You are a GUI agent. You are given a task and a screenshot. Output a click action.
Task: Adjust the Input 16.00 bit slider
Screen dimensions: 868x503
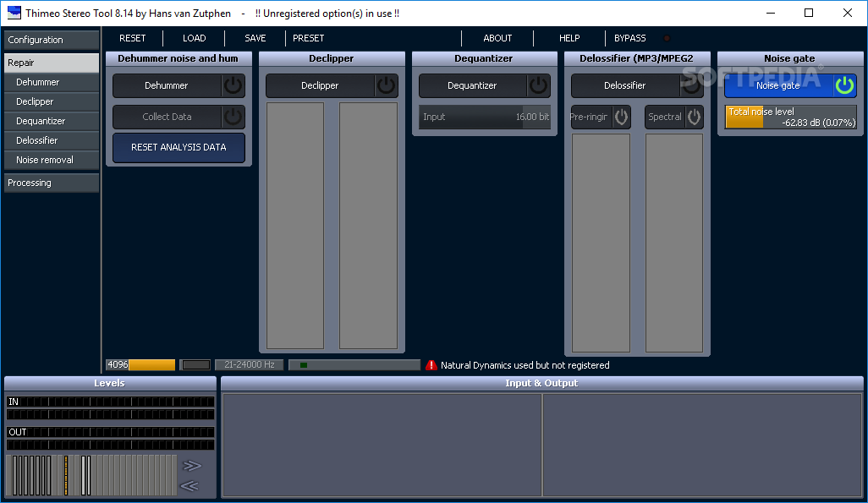click(485, 117)
